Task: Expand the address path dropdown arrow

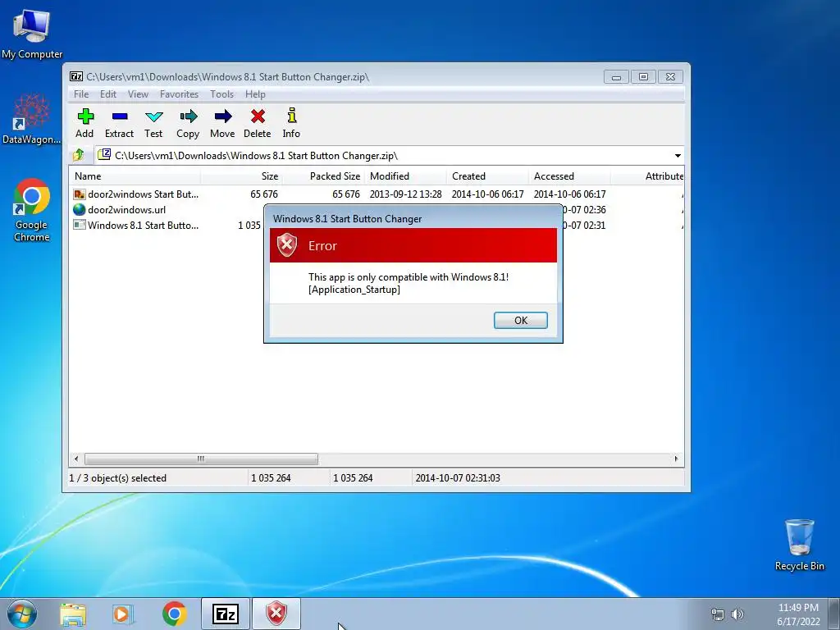Action: pos(678,156)
